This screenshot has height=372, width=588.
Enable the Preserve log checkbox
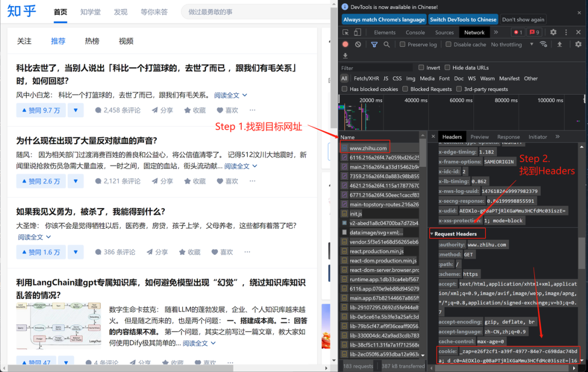[402, 44]
